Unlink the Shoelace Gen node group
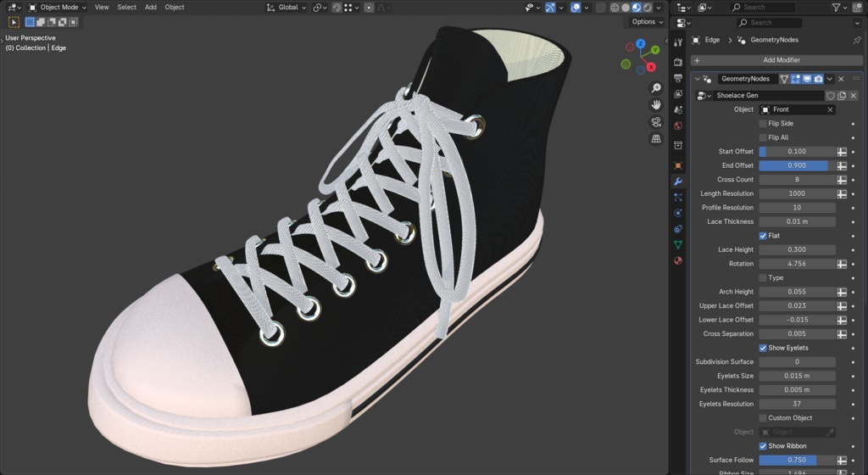The height and width of the screenshot is (475, 868). pos(853,96)
